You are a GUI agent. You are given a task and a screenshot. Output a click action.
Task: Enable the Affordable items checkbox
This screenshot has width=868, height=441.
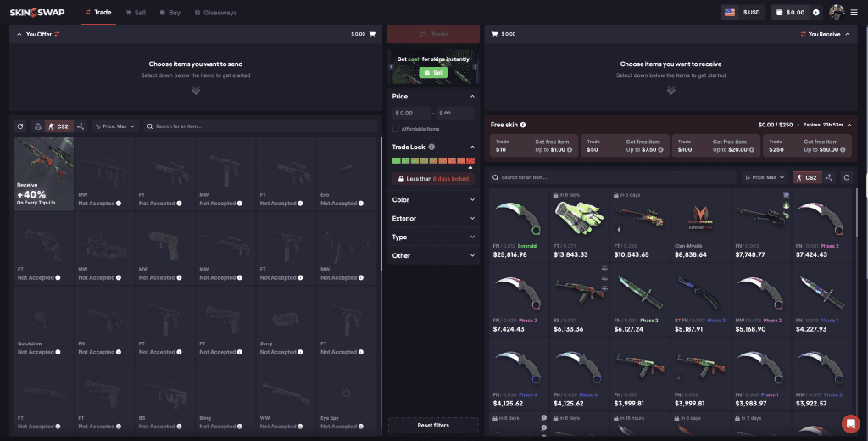(395, 129)
